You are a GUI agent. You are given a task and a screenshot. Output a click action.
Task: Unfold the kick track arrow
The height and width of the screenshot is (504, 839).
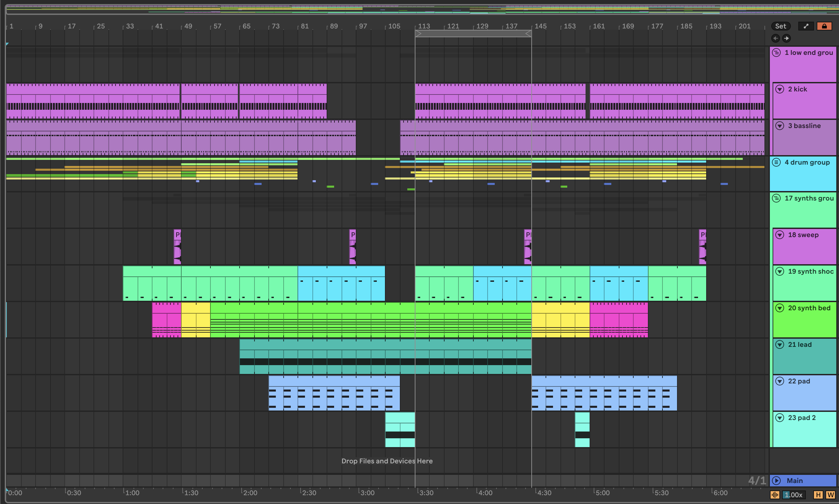[780, 89]
